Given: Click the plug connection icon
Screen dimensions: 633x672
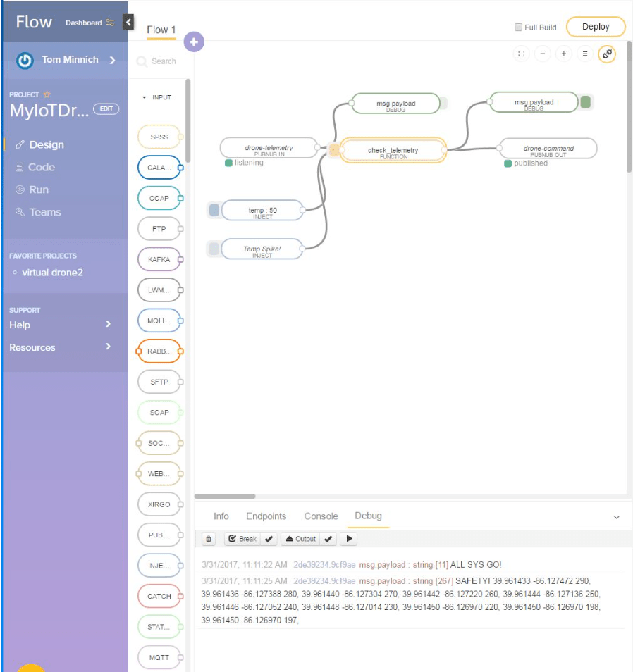Looking at the screenshot, I should coord(606,54).
